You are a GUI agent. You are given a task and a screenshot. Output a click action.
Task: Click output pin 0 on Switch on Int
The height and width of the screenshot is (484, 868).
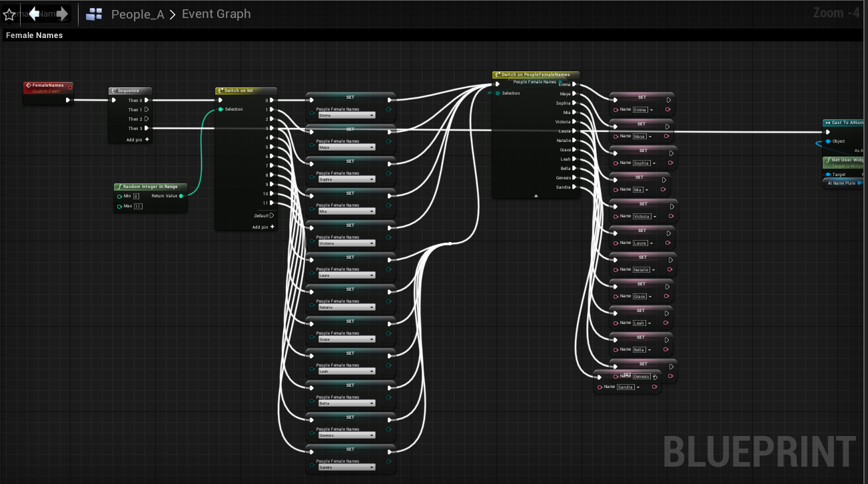272,101
